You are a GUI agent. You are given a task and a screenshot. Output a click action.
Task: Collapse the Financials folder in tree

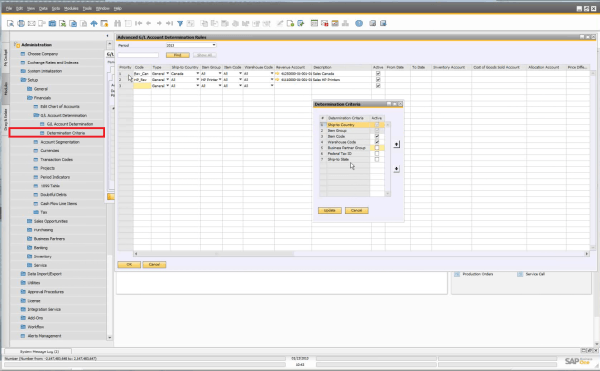[x=30, y=98]
